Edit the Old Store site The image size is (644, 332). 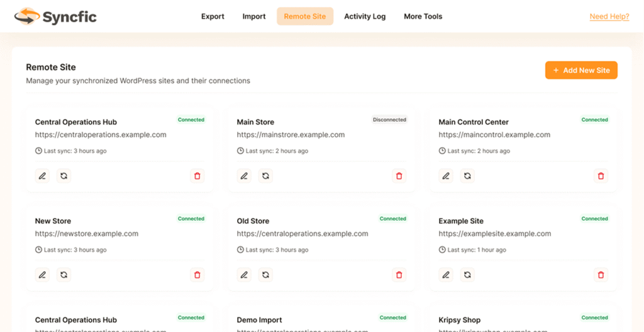pos(244,275)
